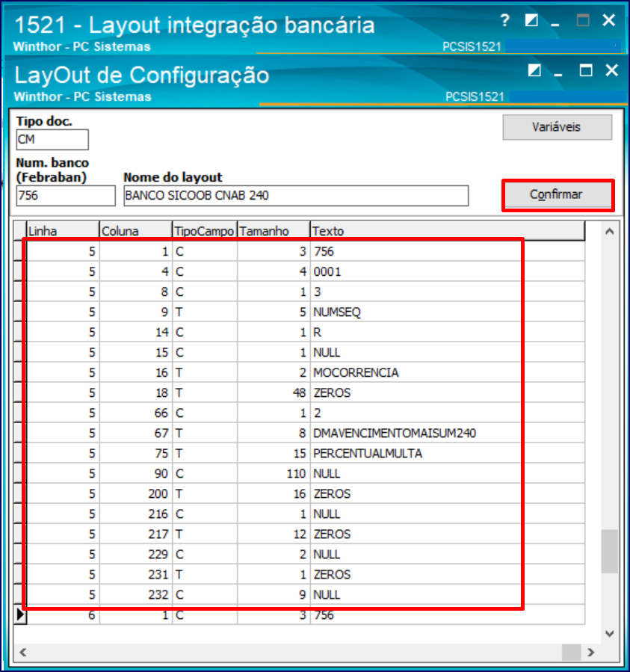Click skin toggle icon in LayOut de Configuração

534,70
